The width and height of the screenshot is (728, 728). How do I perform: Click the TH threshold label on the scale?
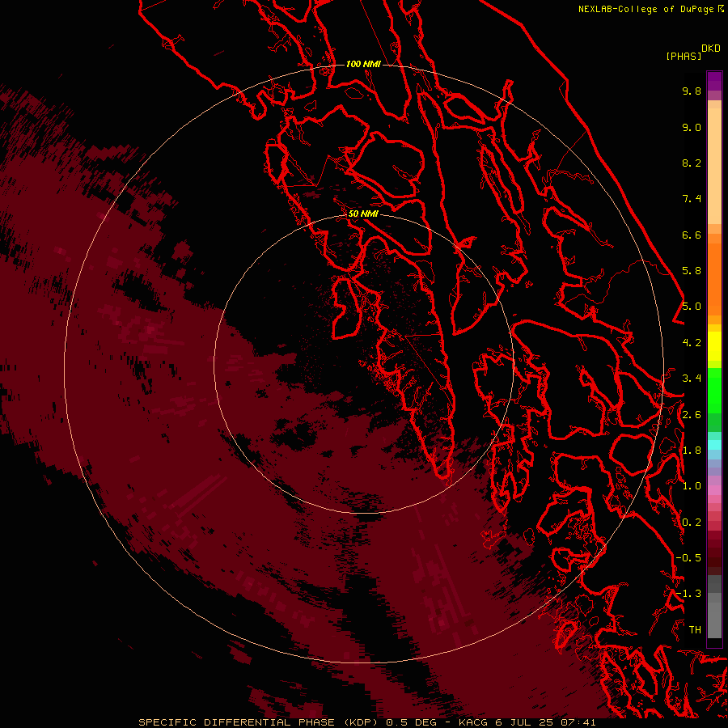[x=695, y=630]
